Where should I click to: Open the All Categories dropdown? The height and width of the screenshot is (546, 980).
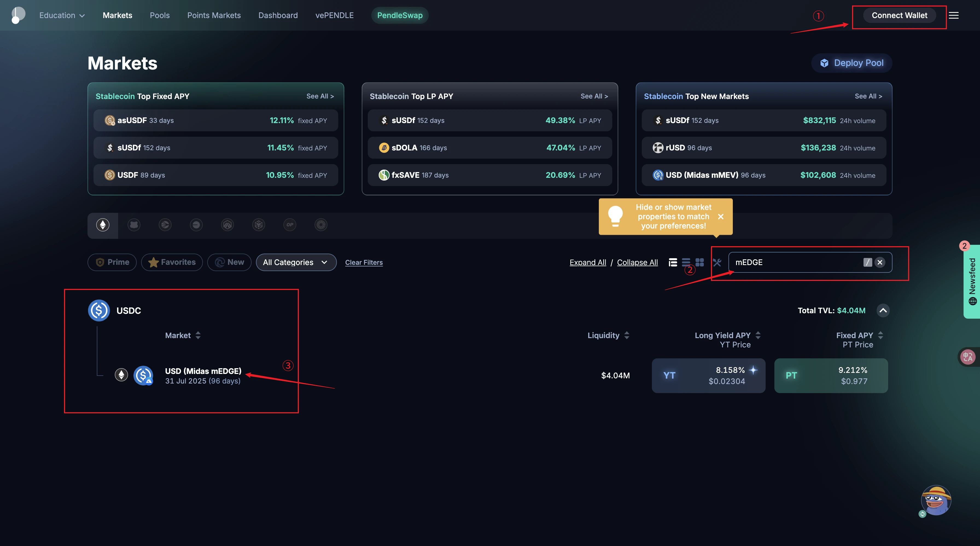(x=296, y=262)
